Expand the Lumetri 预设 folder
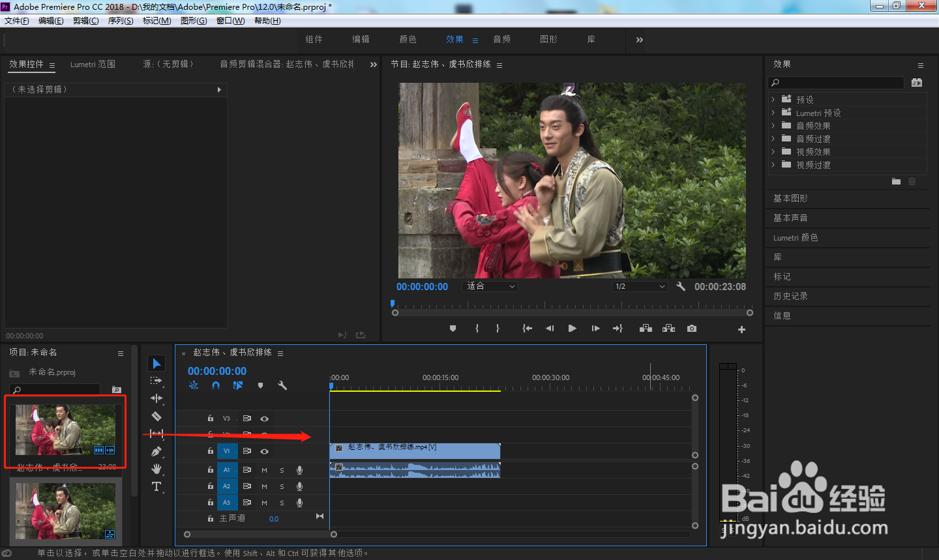 [773, 113]
